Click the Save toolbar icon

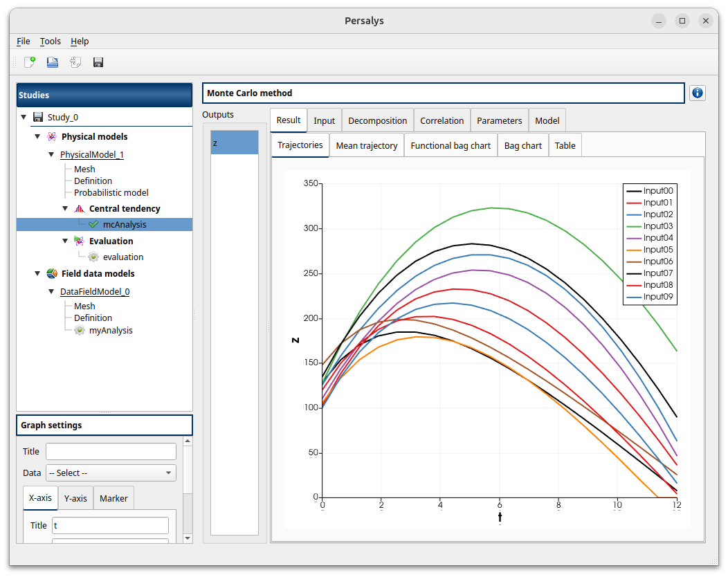(98, 62)
